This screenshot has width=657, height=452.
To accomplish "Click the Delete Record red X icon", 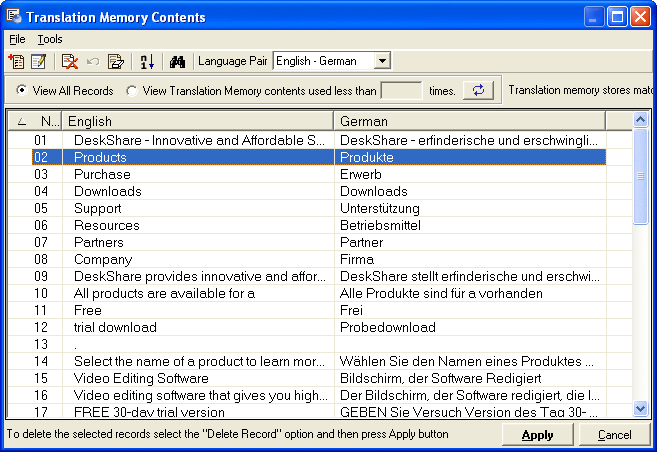I will click(x=70, y=62).
